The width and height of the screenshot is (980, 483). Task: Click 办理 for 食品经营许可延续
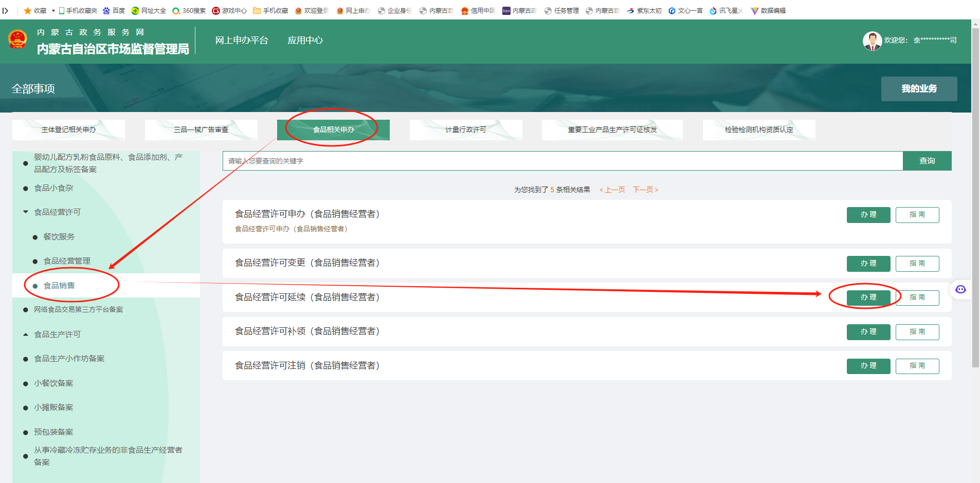(x=868, y=298)
